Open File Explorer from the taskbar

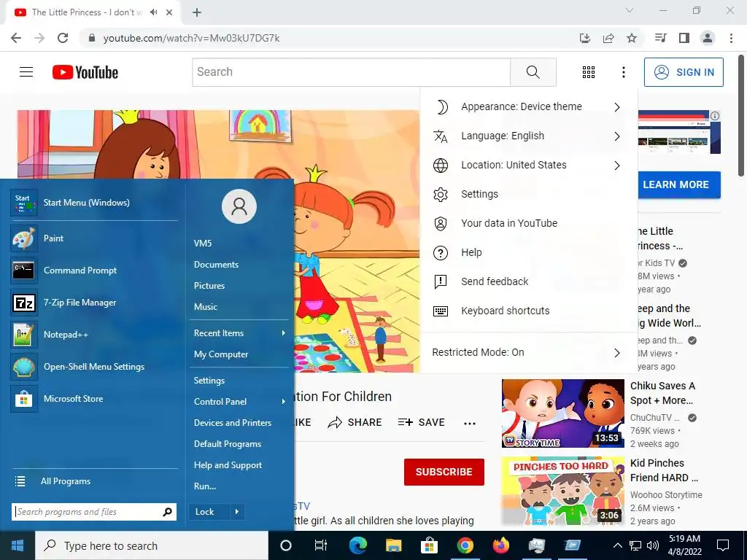393,545
